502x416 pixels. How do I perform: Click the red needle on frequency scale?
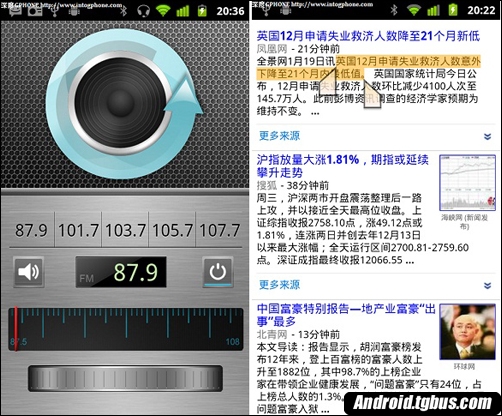[x=15, y=329]
